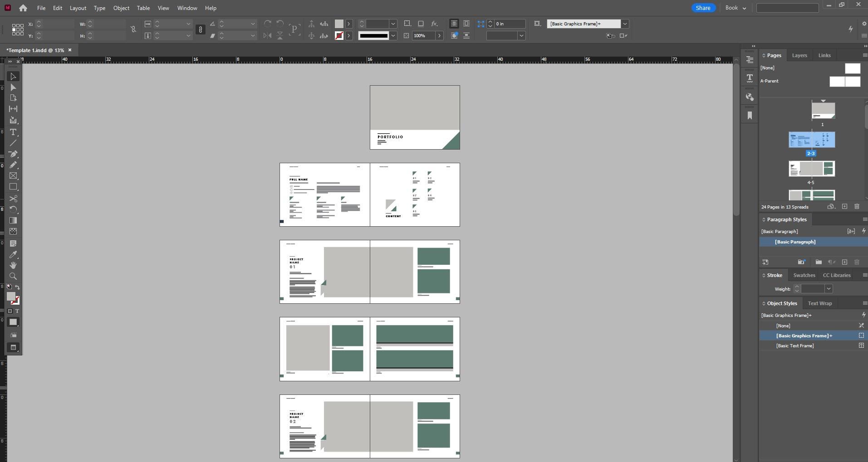Screen dimensions: 868x462
Task: Select the Type tool
Action: click(x=13, y=132)
